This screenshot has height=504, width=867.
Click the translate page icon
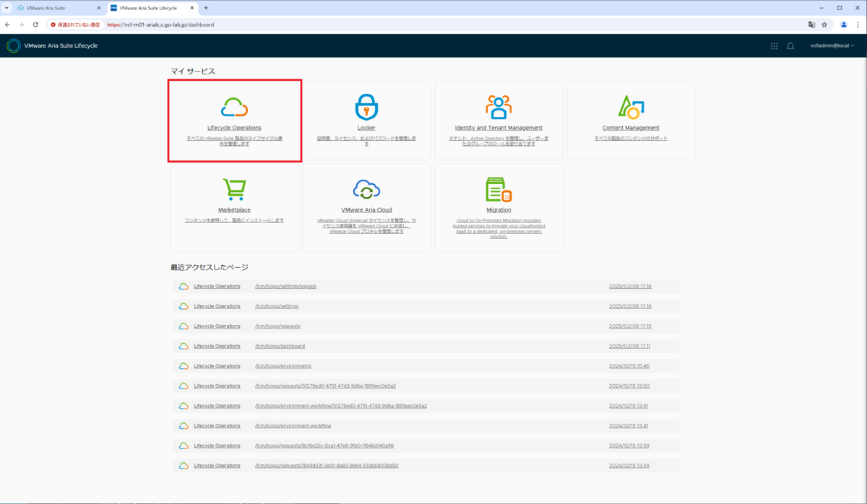coord(811,25)
